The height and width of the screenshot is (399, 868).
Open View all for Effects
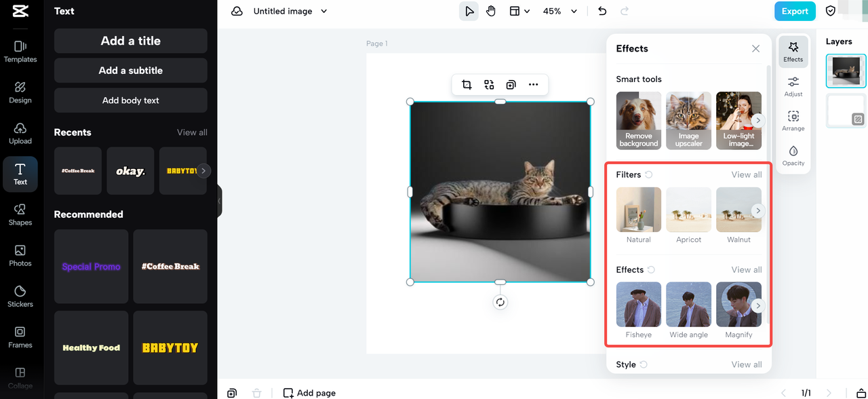click(x=747, y=269)
